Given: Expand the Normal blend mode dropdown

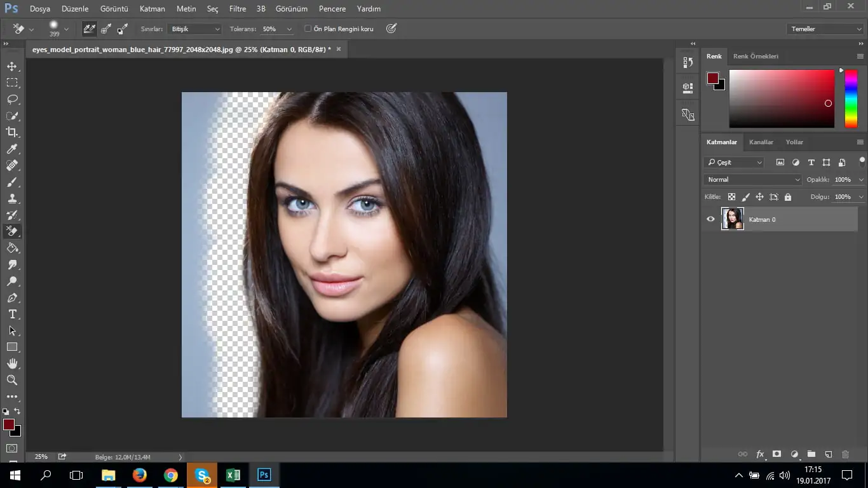Looking at the screenshot, I should pyautogui.click(x=754, y=180).
